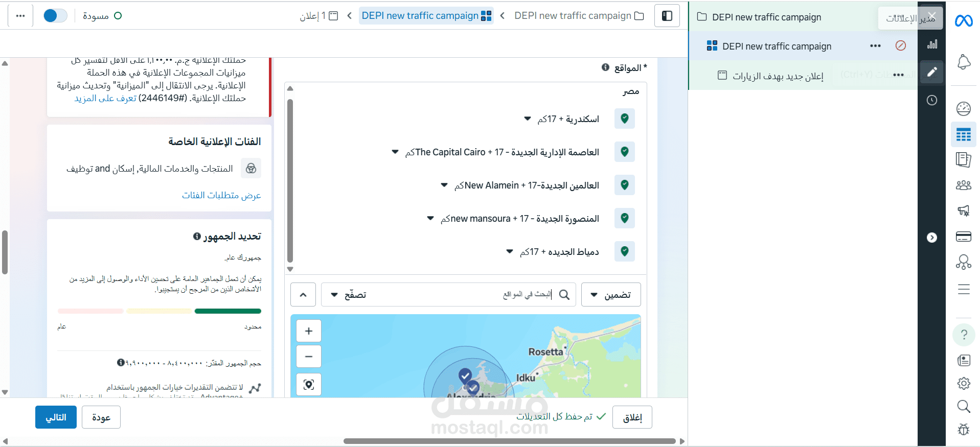
Task: Click the Alexandria marker on the map
Action: coord(465,377)
